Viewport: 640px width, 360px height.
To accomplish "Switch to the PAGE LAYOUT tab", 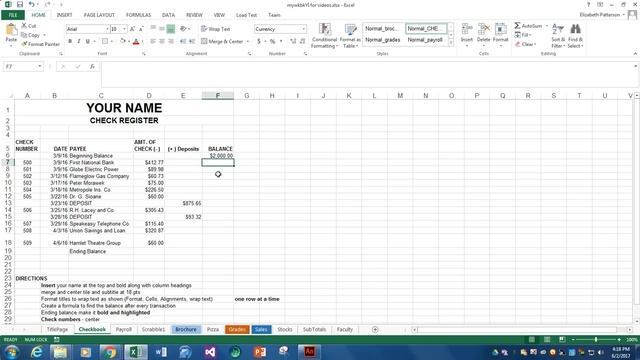I will click(99, 15).
